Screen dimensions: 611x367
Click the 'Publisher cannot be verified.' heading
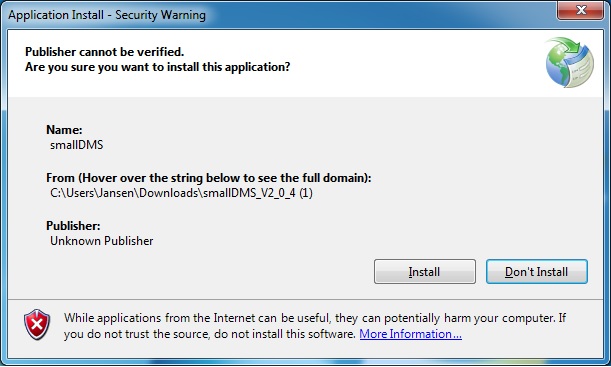[x=104, y=51]
